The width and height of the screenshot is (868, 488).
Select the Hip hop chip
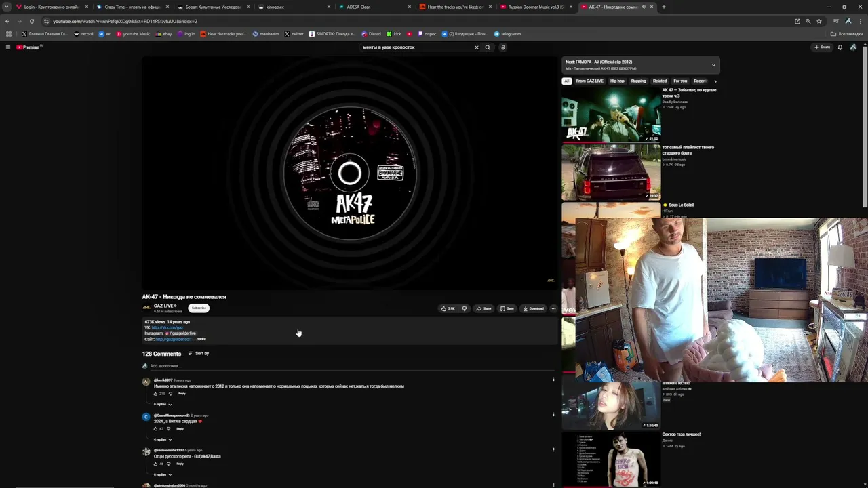coord(617,81)
